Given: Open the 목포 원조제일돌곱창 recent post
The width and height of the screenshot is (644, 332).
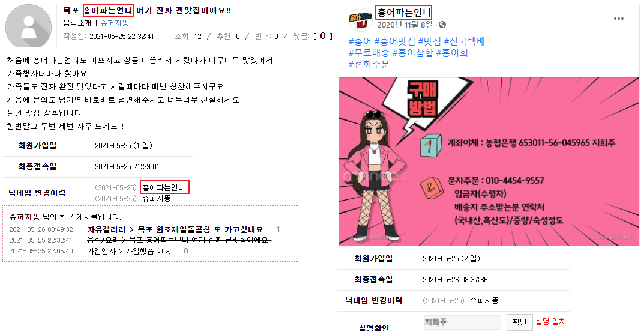Looking at the screenshot, I should 175,229.
